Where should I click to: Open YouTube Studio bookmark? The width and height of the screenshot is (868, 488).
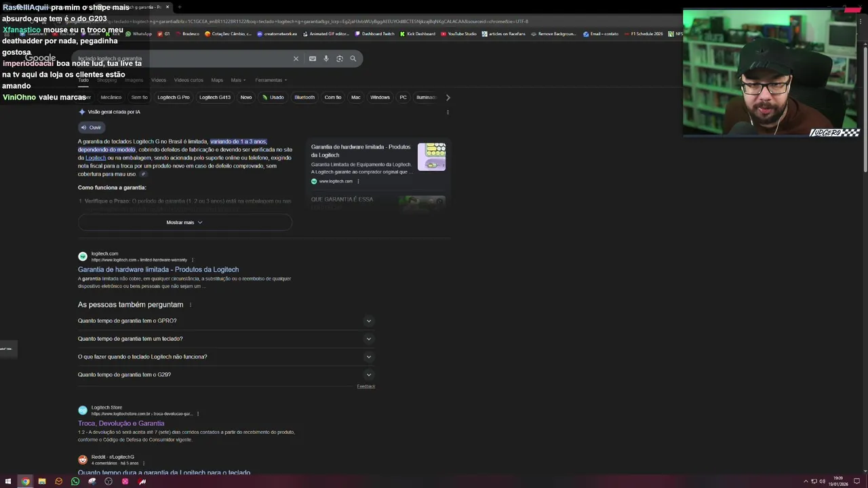coord(459,34)
